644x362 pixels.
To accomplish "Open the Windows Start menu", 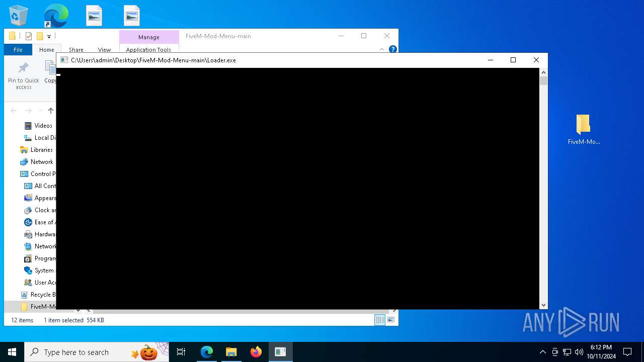I will (x=12, y=352).
